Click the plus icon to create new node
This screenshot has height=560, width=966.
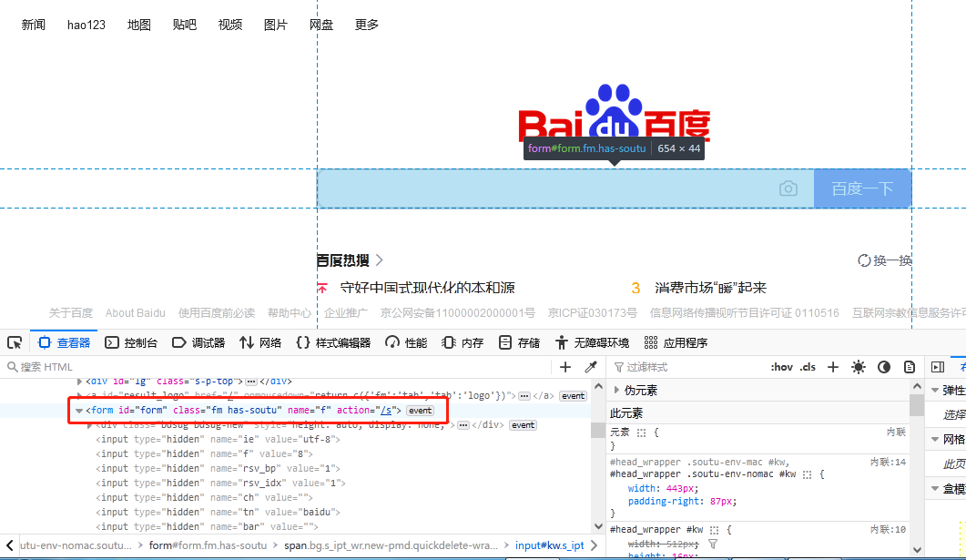tap(564, 367)
